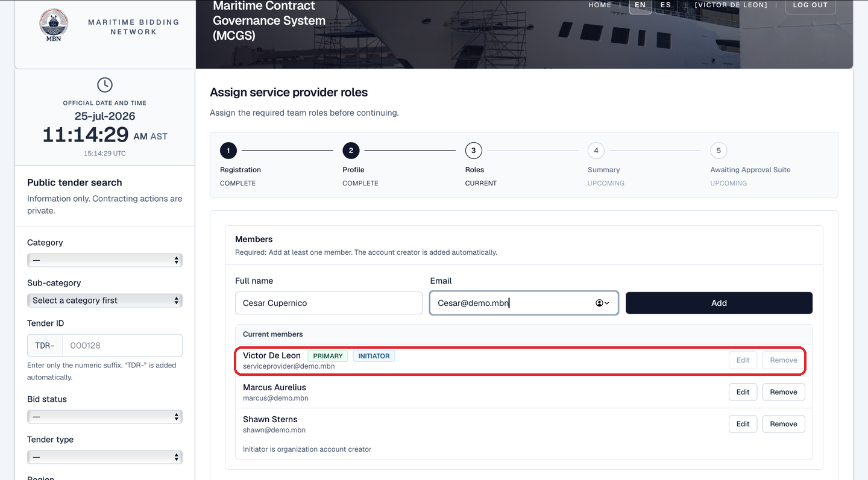Click the MBN ship logo

click(54, 26)
